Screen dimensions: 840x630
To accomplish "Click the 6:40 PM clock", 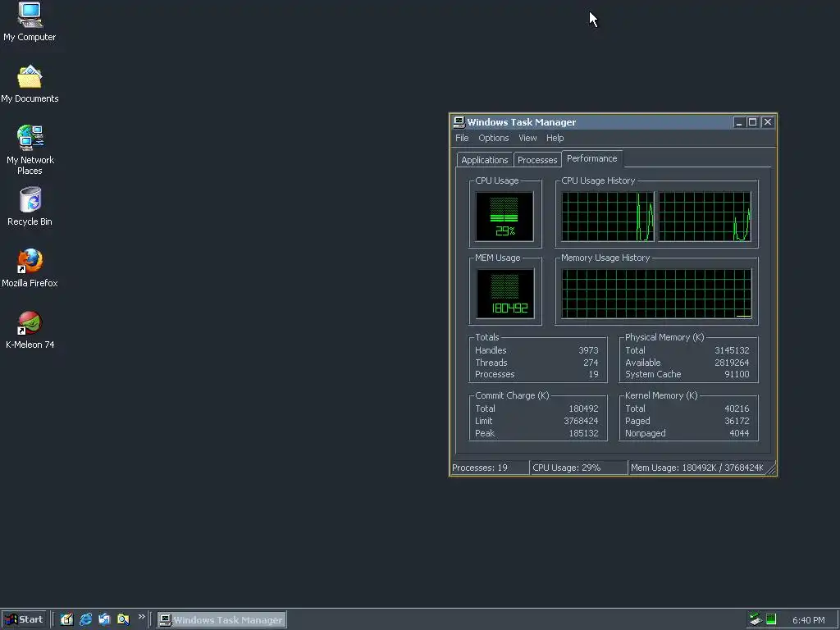I will [x=808, y=620].
